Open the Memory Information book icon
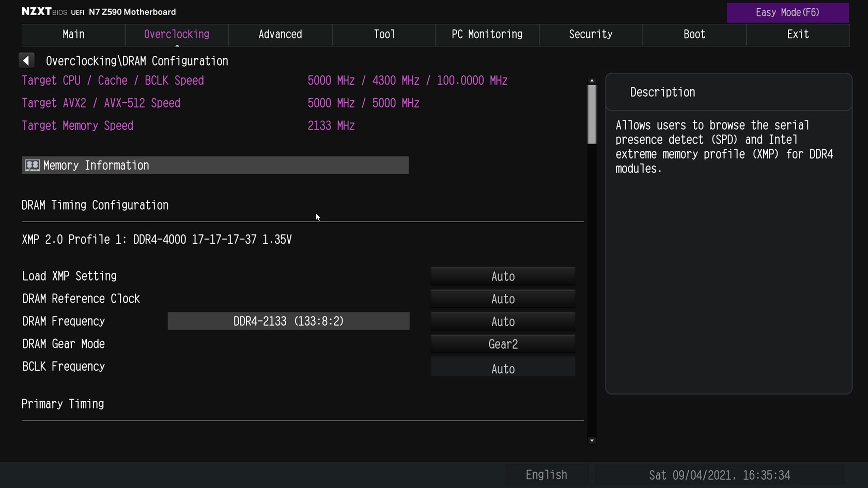 (32, 165)
